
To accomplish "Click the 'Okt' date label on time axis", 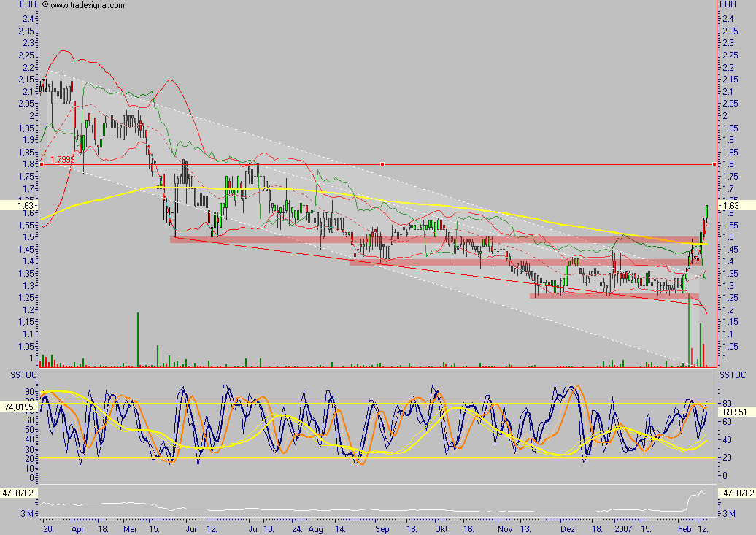I will click(441, 528).
